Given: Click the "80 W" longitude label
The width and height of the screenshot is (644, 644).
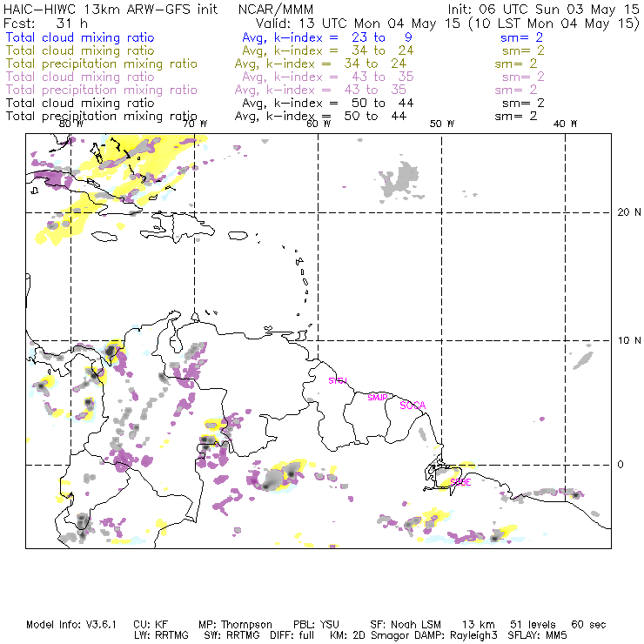Looking at the screenshot, I should tap(71, 124).
